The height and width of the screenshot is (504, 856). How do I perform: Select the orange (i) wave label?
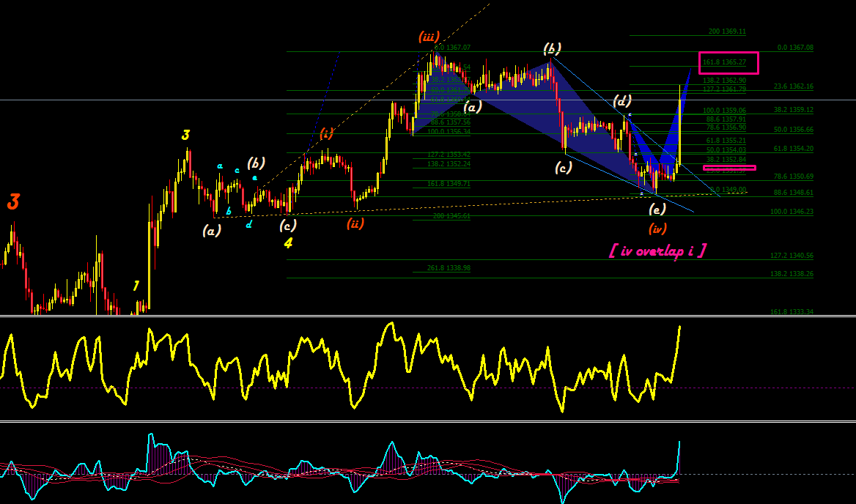point(326,133)
